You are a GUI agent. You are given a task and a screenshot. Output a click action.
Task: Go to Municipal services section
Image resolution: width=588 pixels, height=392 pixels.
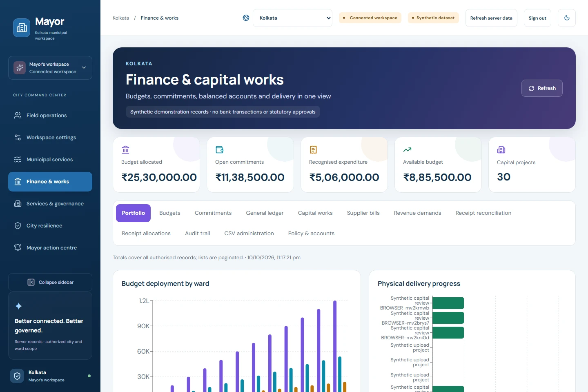(x=50, y=160)
